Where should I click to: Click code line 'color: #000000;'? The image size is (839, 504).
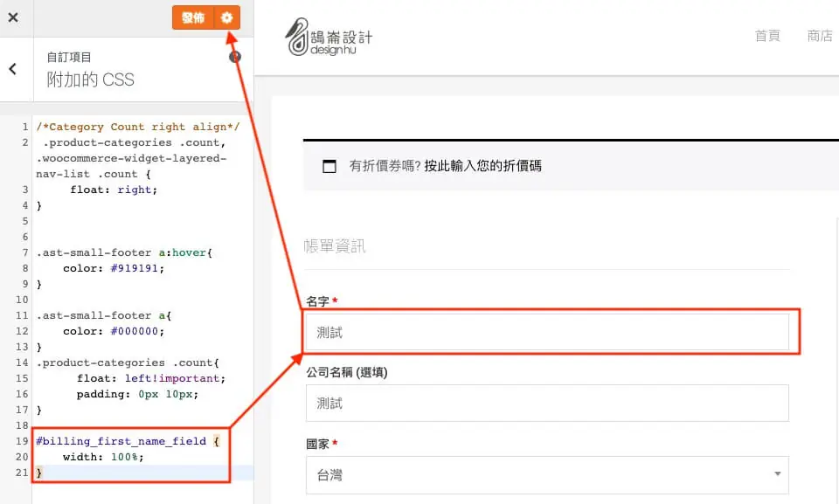pyautogui.click(x=114, y=331)
